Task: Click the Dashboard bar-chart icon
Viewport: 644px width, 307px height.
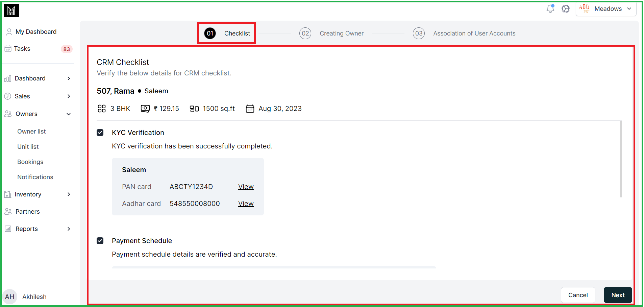Action: coord(7,78)
